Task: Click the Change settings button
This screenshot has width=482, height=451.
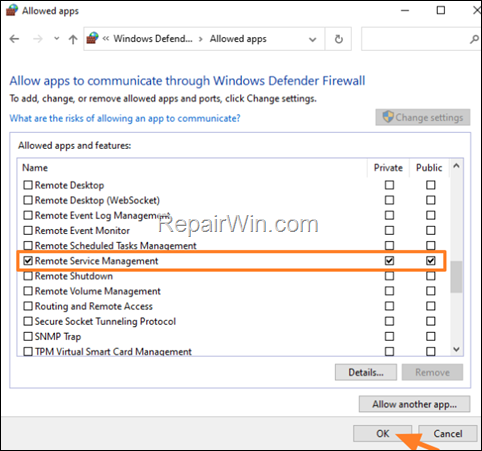Action: tap(423, 117)
